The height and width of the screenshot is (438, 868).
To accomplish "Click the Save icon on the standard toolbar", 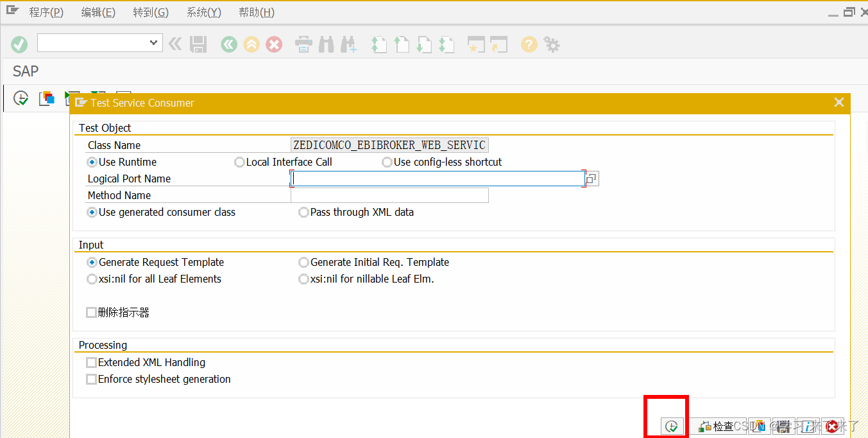I will coord(198,44).
